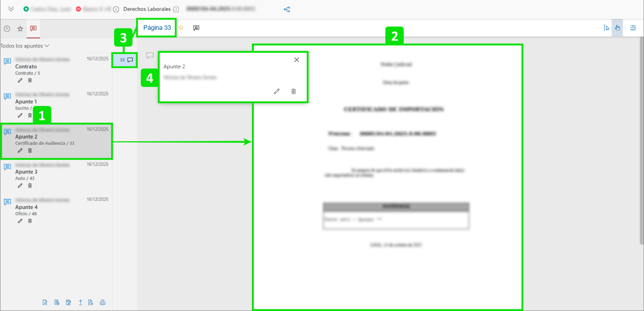
Task: Toggle the favorite star beside Página 33
Action: [181, 28]
